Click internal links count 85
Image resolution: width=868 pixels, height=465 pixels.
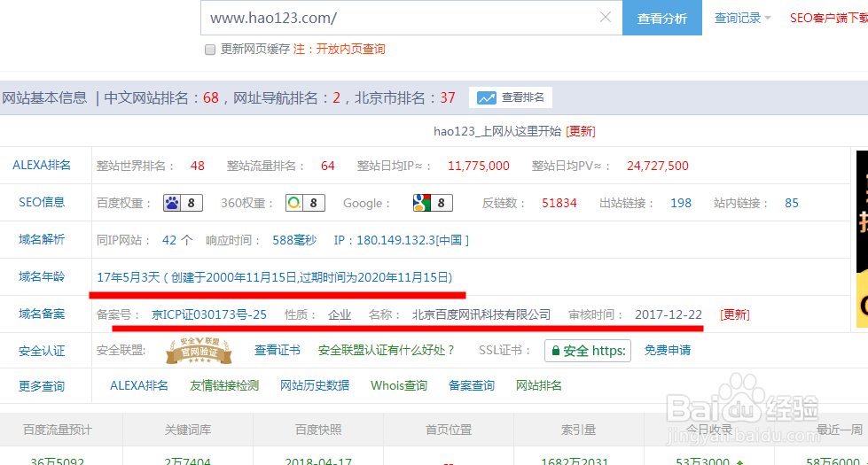coord(792,203)
